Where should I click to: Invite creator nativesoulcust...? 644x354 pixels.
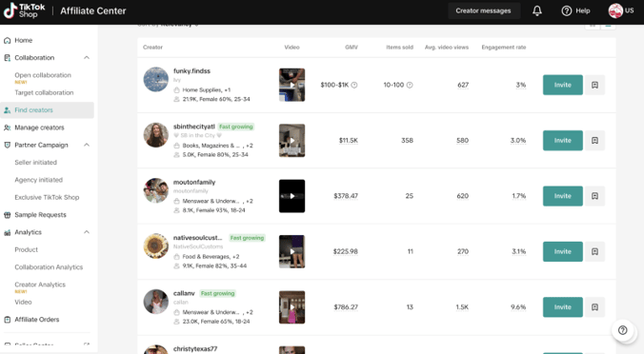coord(563,251)
